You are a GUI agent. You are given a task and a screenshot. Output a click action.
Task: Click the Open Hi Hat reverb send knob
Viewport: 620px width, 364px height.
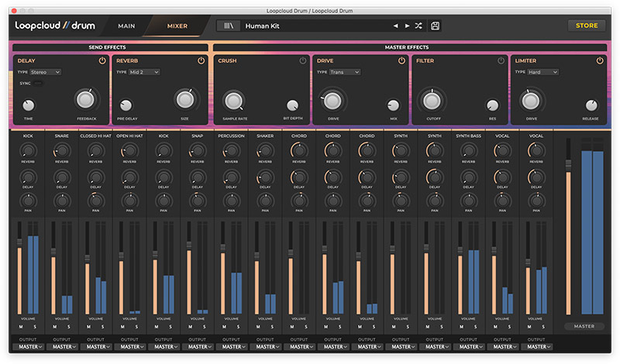(129, 150)
